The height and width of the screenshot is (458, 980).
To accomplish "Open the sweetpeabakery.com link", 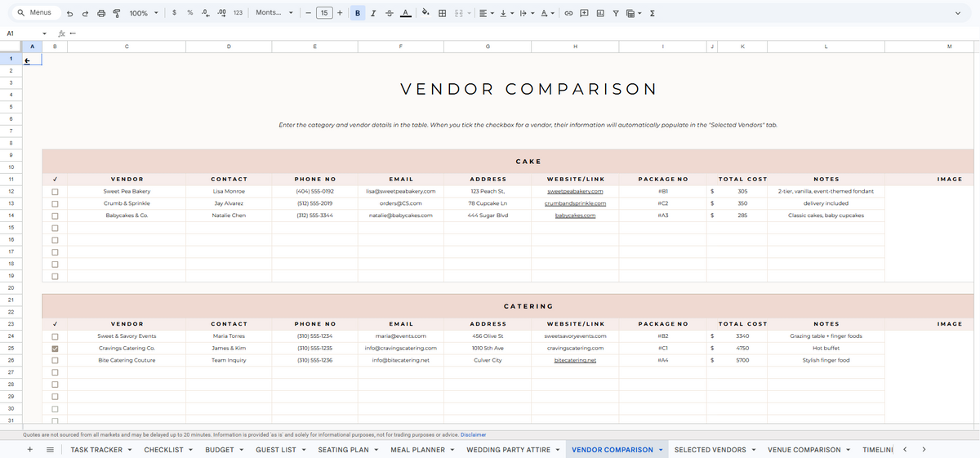I will 575,191.
